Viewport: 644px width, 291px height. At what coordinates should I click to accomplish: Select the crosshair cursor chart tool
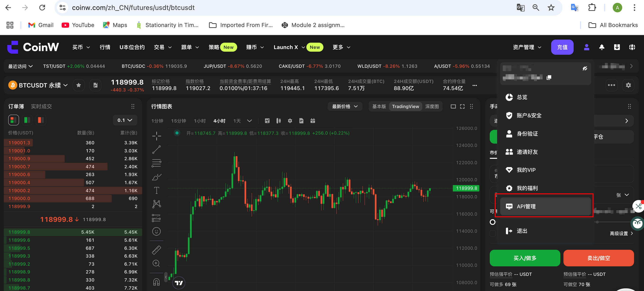[x=157, y=136]
